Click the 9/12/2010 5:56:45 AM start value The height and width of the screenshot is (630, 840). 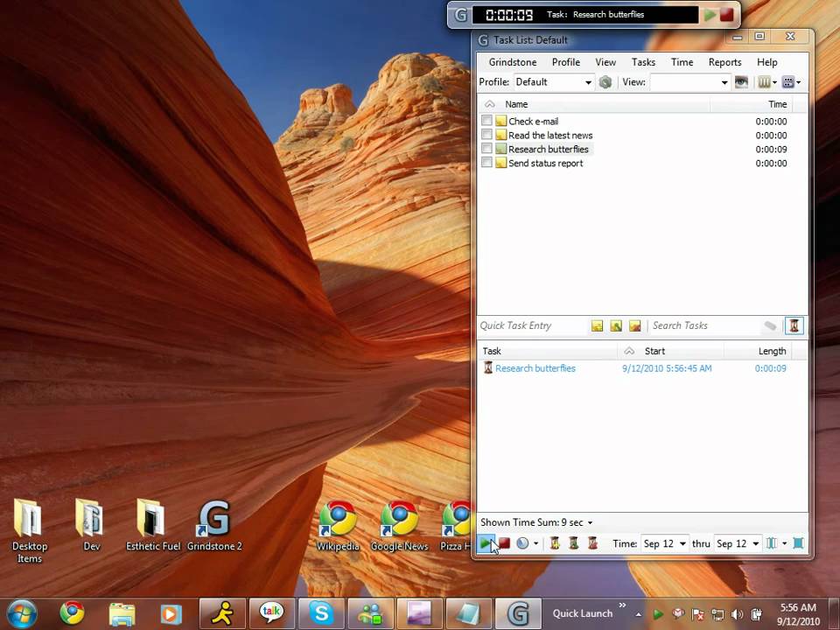pyautogui.click(x=667, y=368)
